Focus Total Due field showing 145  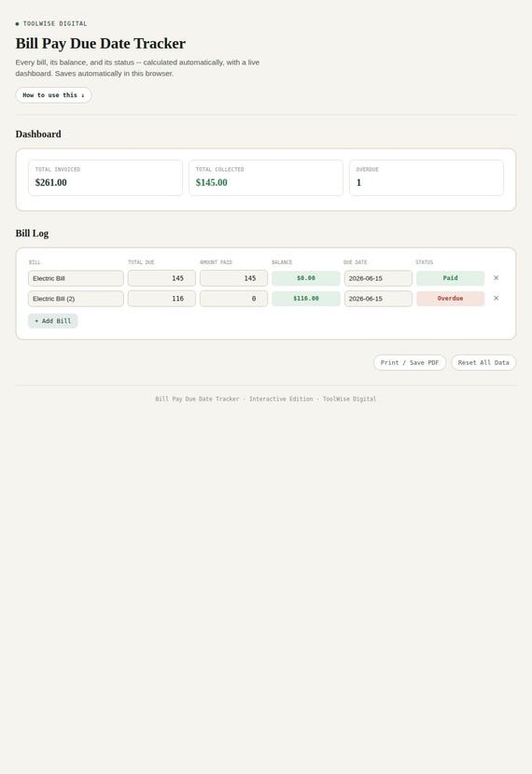(x=161, y=278)
